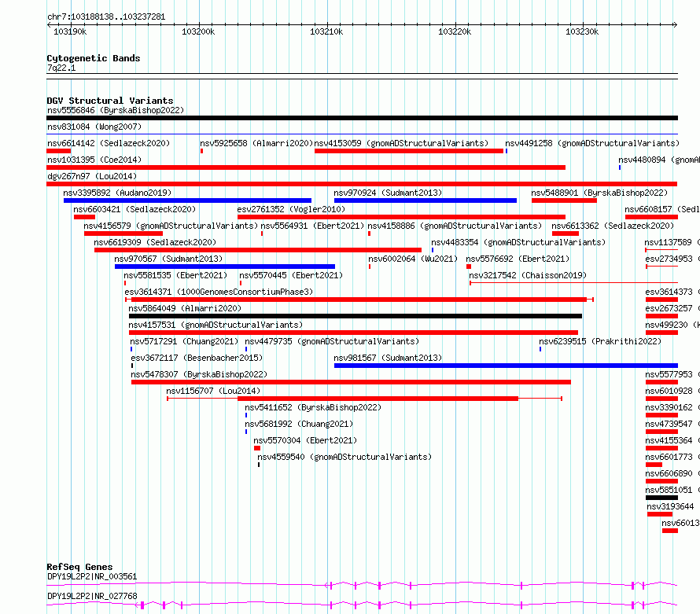
Task: Select nsv4559540 gnomAD label
Action: click(x=344, y=457)
